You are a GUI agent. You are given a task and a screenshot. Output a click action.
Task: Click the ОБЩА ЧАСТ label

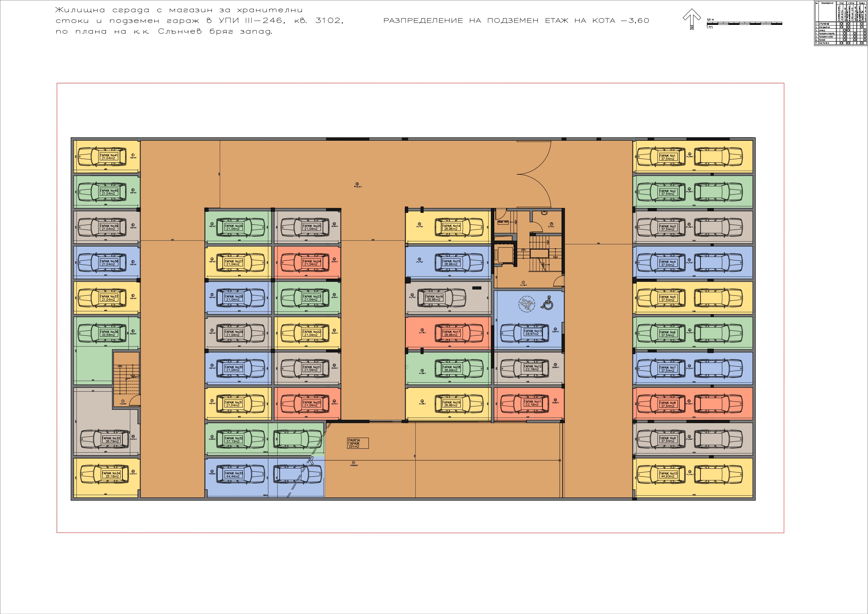point(503,222)
